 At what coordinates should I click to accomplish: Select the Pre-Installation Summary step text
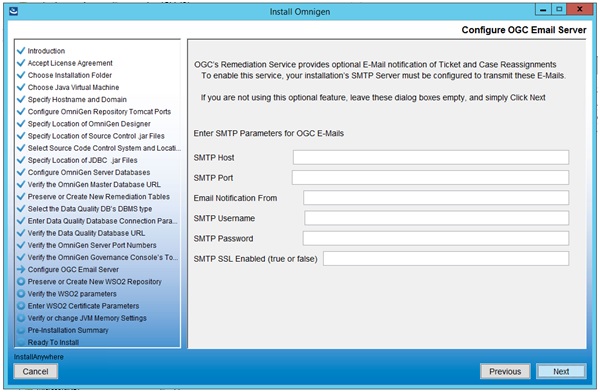(x=68, y=330)
